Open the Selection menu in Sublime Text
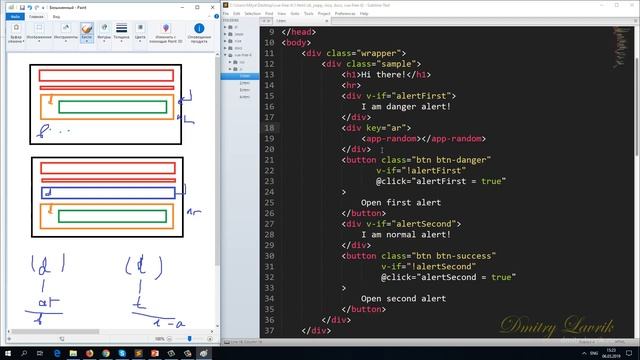 [252, 13]
